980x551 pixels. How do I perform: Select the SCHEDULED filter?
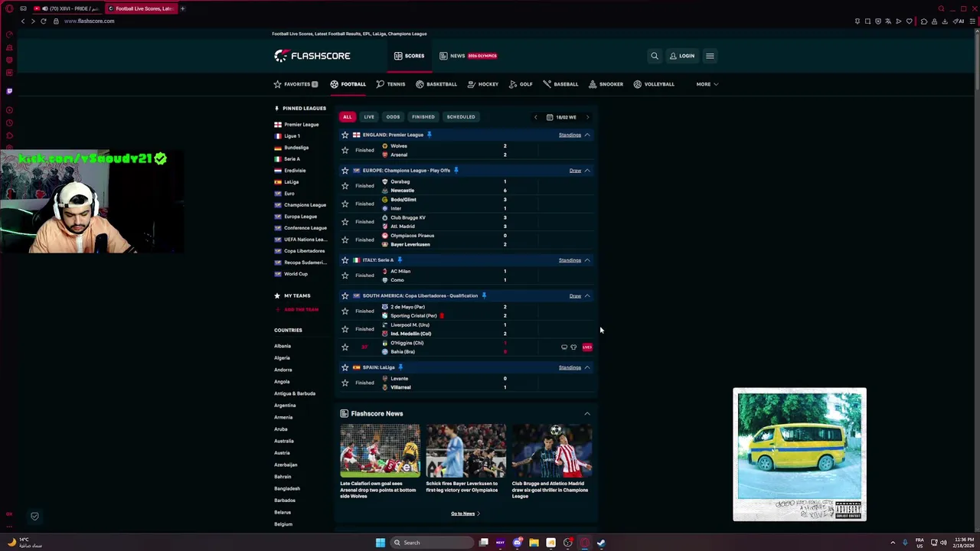(461, 117)
